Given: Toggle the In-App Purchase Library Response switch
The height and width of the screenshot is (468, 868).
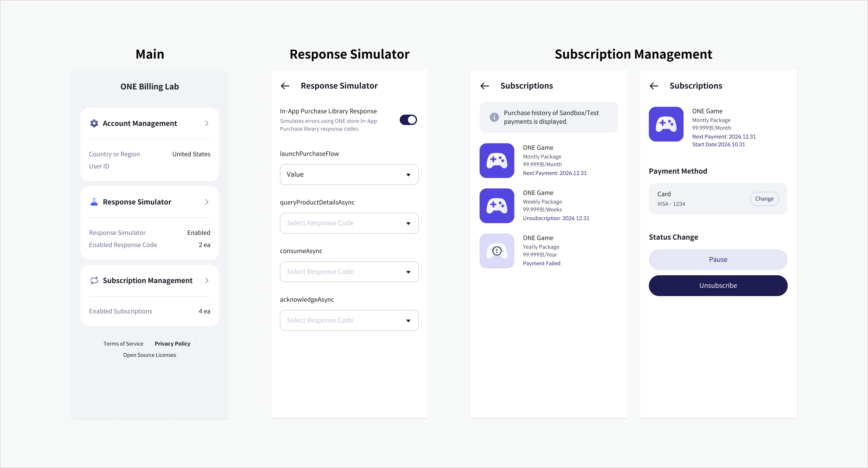Looking at the screenshot, I should click(408, 120).
